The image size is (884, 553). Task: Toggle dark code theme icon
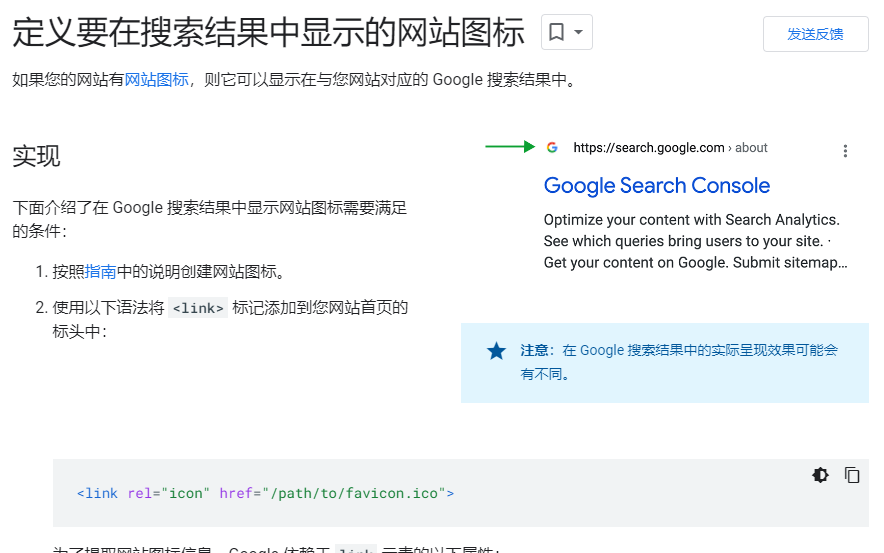(x=820, y=475)
